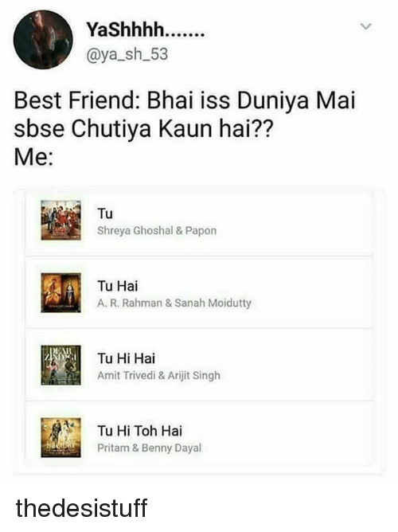This screenshot has height=532, width=398.
Task: Click the Dear Zindagi album cover
Action: [x=61, y=365]
